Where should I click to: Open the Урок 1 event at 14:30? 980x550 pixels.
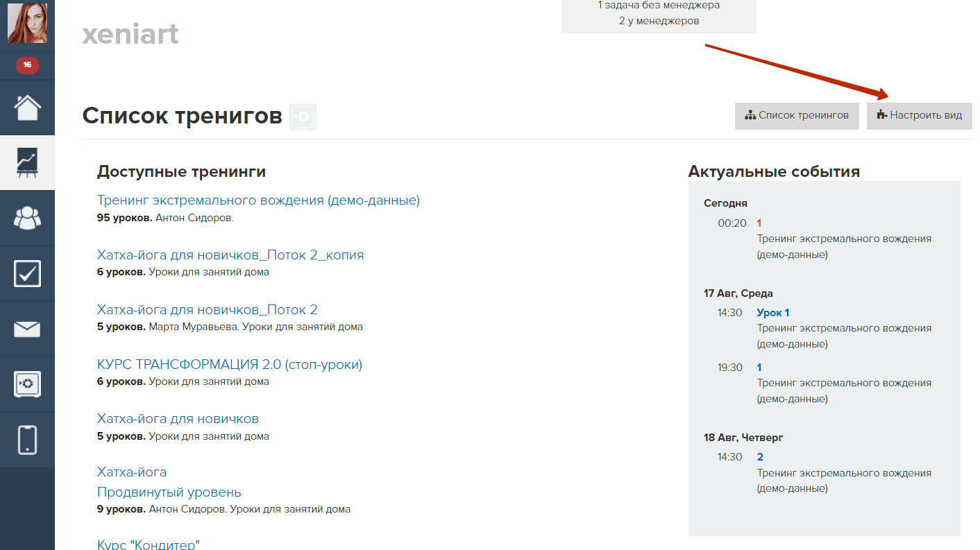coord(772,313)
